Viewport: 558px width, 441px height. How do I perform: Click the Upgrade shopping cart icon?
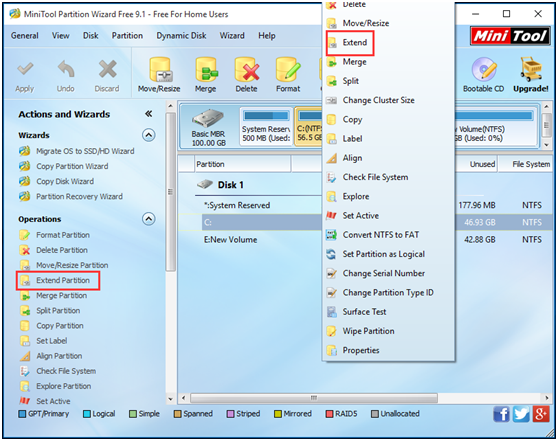click(x=531, y=69)
